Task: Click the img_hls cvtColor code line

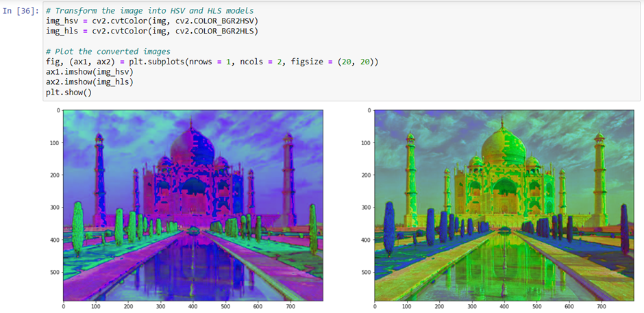Action: [152, 31]
